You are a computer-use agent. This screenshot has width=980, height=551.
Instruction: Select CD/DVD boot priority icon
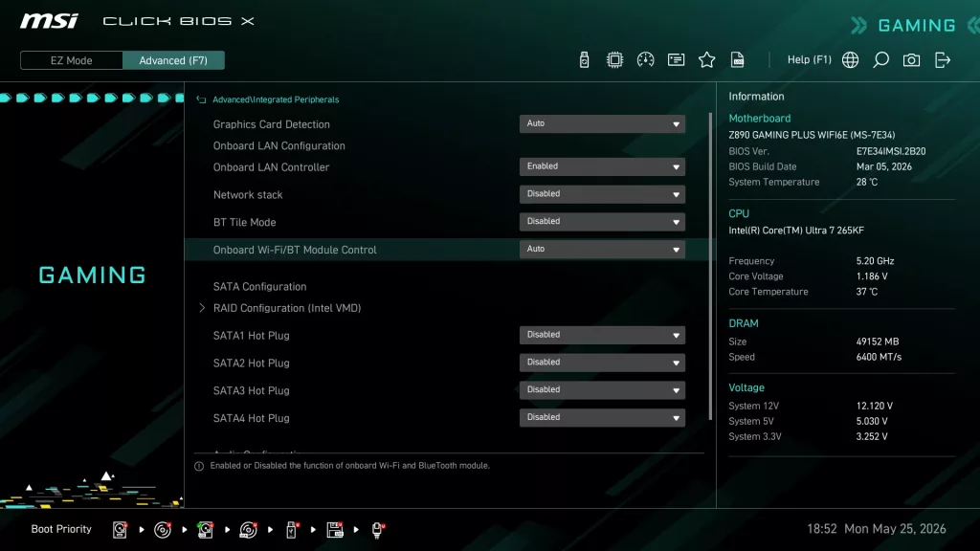(163, 530)
